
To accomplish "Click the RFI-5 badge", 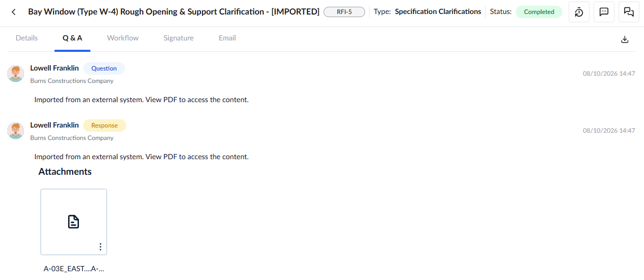I will click(x=344, y=12).
